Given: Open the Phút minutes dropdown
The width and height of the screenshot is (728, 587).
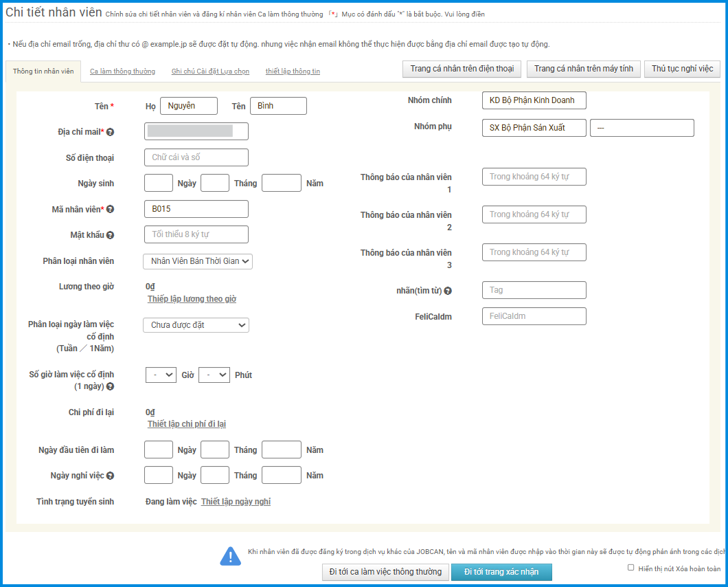Looking at the screenshot, I should pos(214,375).
